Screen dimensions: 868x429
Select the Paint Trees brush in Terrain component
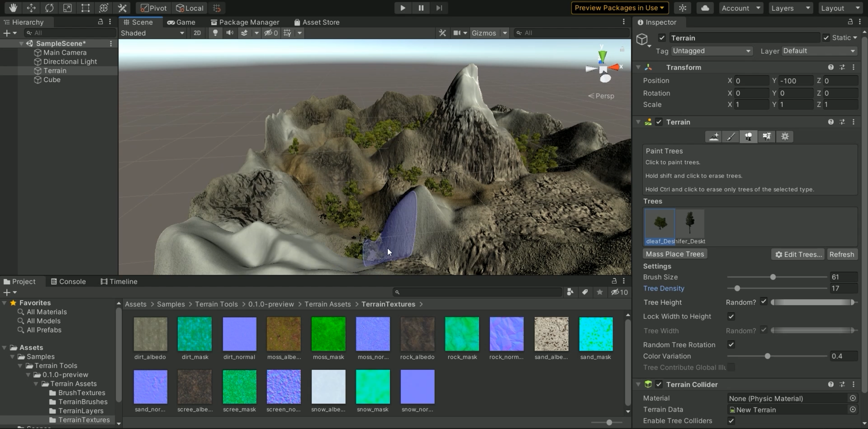(749, 137)
